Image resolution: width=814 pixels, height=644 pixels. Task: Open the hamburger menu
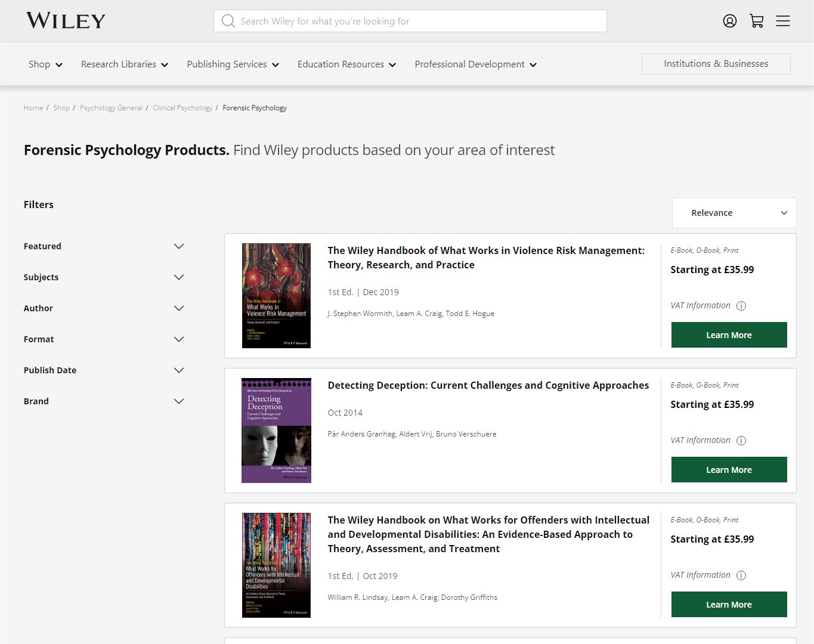click(783, 21)
